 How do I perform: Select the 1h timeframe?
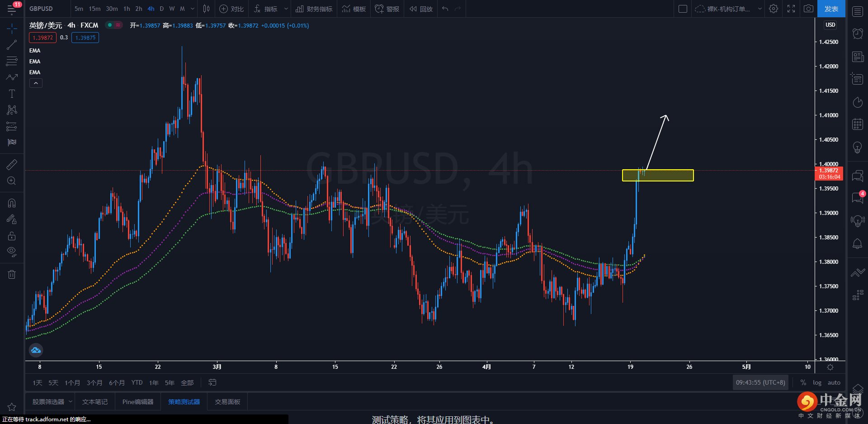coord(127,9)
